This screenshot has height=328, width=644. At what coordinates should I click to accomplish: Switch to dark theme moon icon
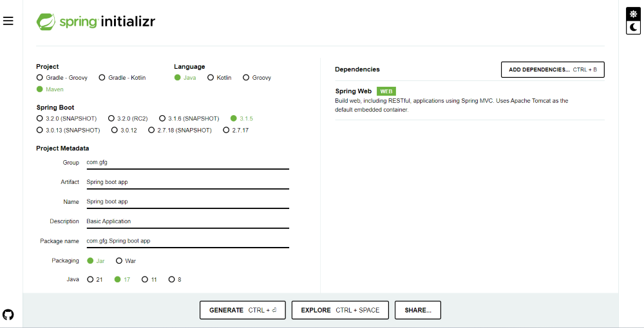point(633,28)
